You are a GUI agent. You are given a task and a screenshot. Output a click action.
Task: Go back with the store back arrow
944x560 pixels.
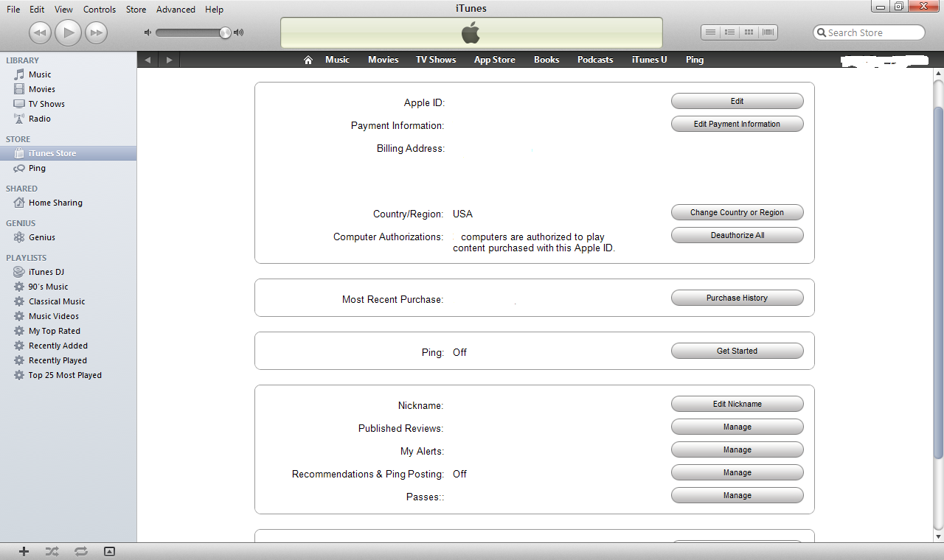click(x=147, y=60)
